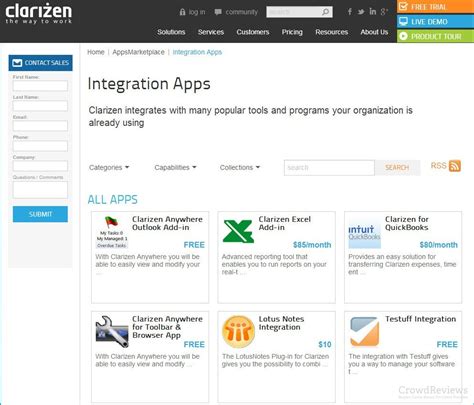Click the Questions / Comments text box

coord(40,190)
